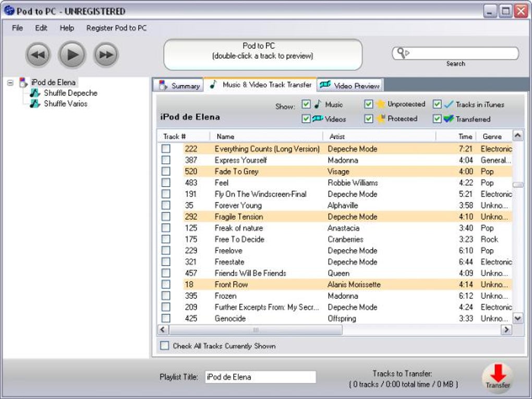Screen dimensions: 532x399
Task: Sort by the Name column header
Action: (x=266, y=137)
